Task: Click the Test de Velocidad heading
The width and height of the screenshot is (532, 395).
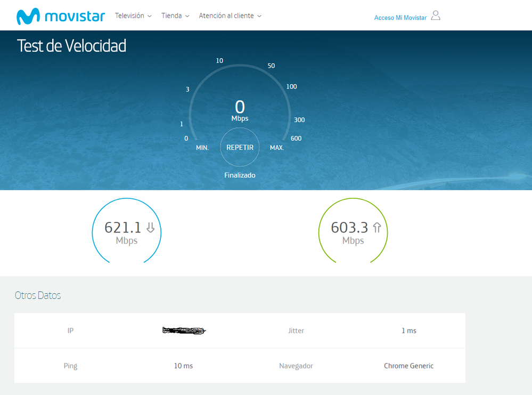Action: pyautogui.click(x=71, y=46)
